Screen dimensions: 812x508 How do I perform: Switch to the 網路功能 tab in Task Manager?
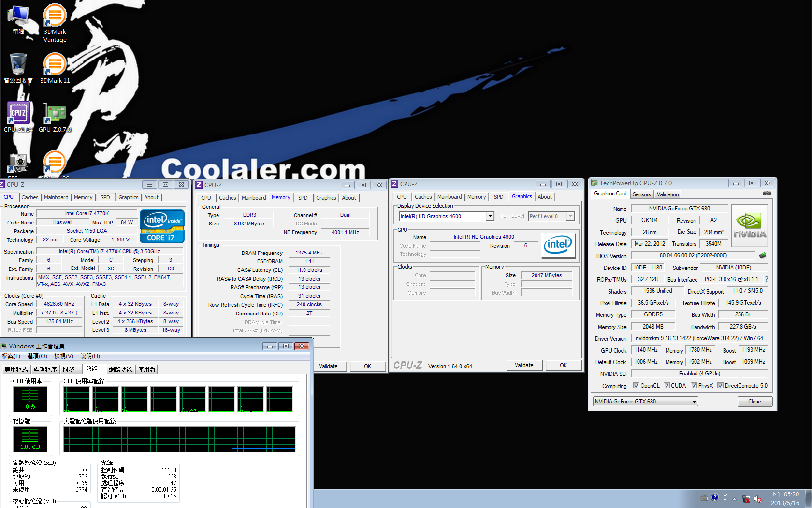click(120, 369)
